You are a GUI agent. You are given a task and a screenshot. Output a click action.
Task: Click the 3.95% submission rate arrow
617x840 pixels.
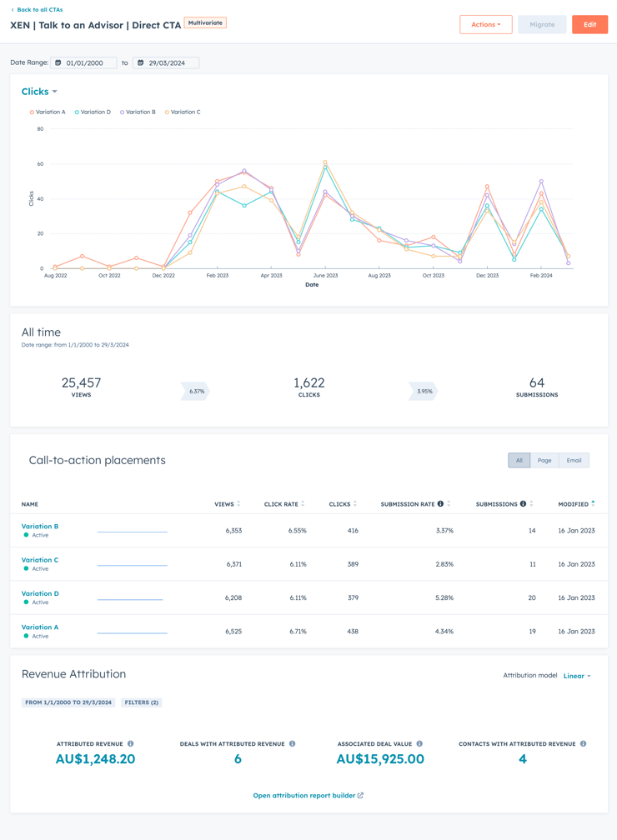[x=424, y=391]
